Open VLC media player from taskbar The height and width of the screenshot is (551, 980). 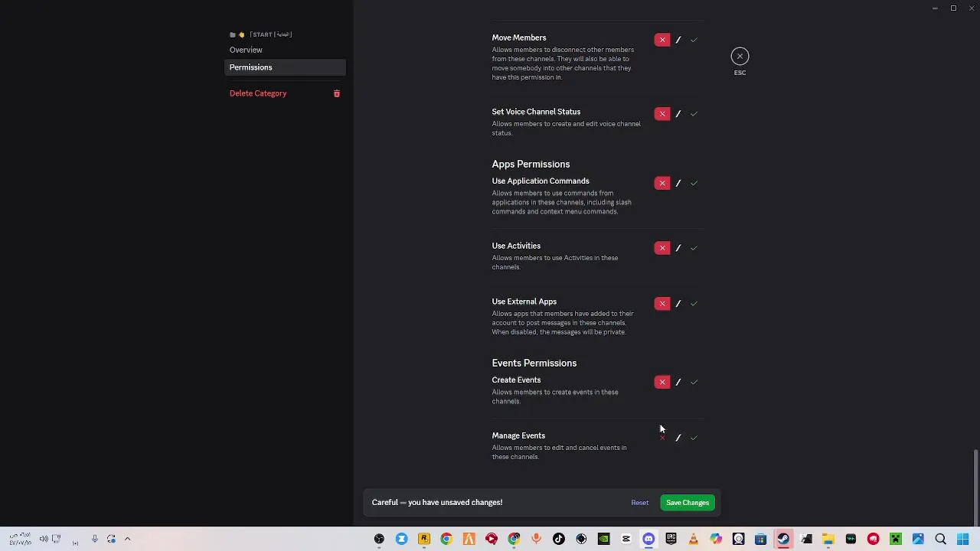pyautogui.click(x=694, y=540)
